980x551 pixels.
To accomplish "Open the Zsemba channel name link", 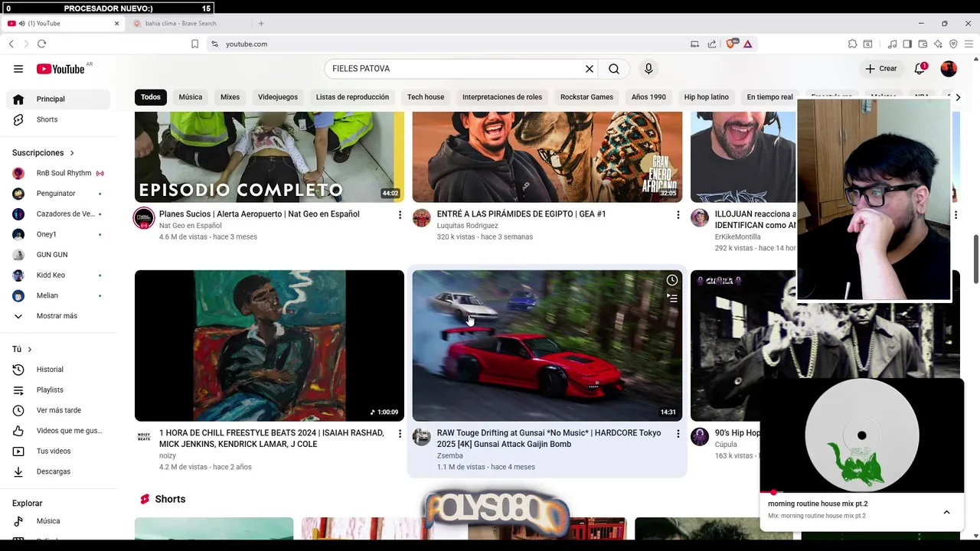I will point(449,456).
